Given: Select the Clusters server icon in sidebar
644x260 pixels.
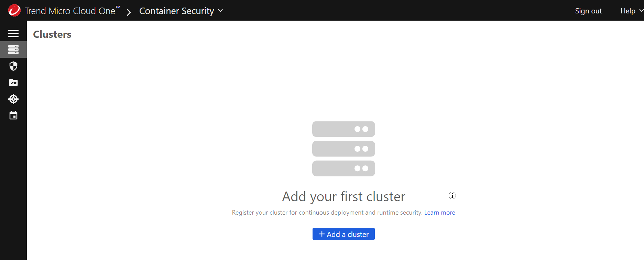Looking at the screenshot, I should click(13, 50).
